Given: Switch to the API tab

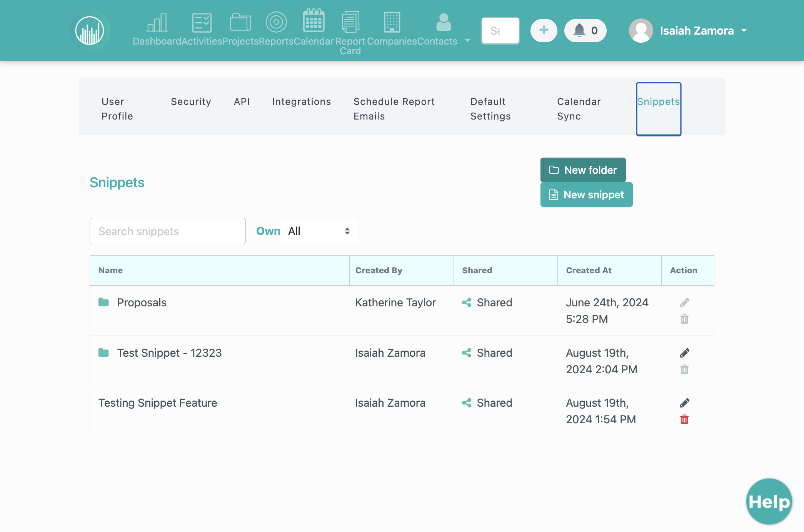Looking at the screenshot, I should [x=242, y=101].
